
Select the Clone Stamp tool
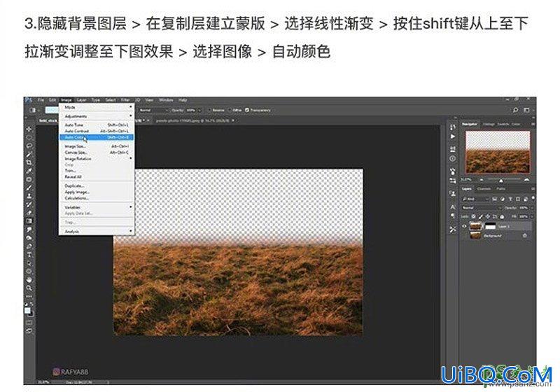coord(29,196)
